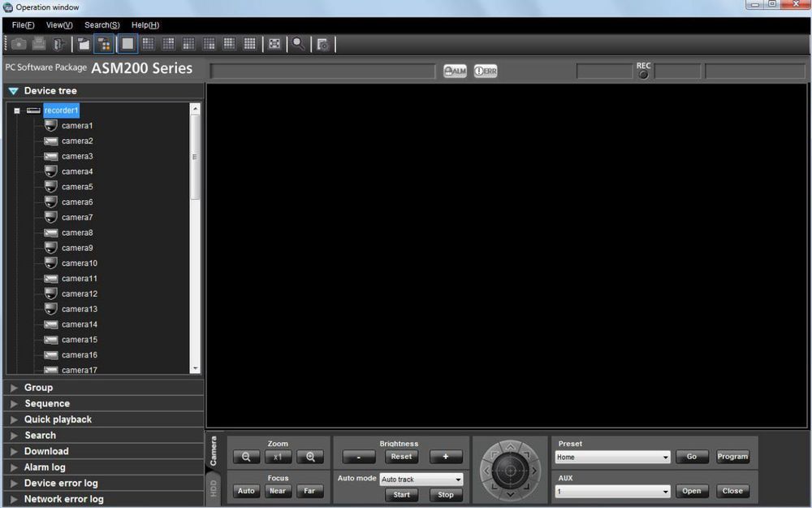The height and width of the screenshot is (508, 812).
Task: Open the Preset dropdown showing Home
Action: click(611, 457)
